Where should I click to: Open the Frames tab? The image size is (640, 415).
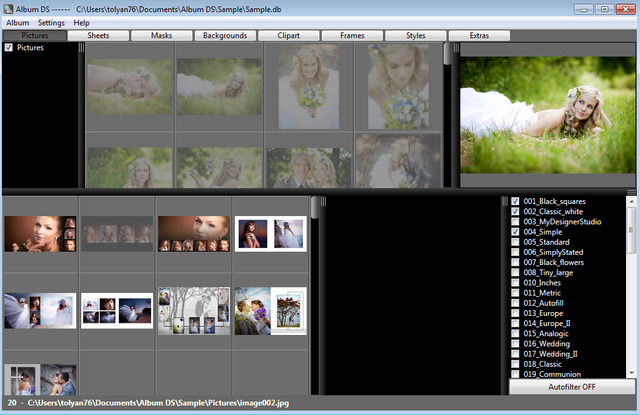(x=352, y=35)
